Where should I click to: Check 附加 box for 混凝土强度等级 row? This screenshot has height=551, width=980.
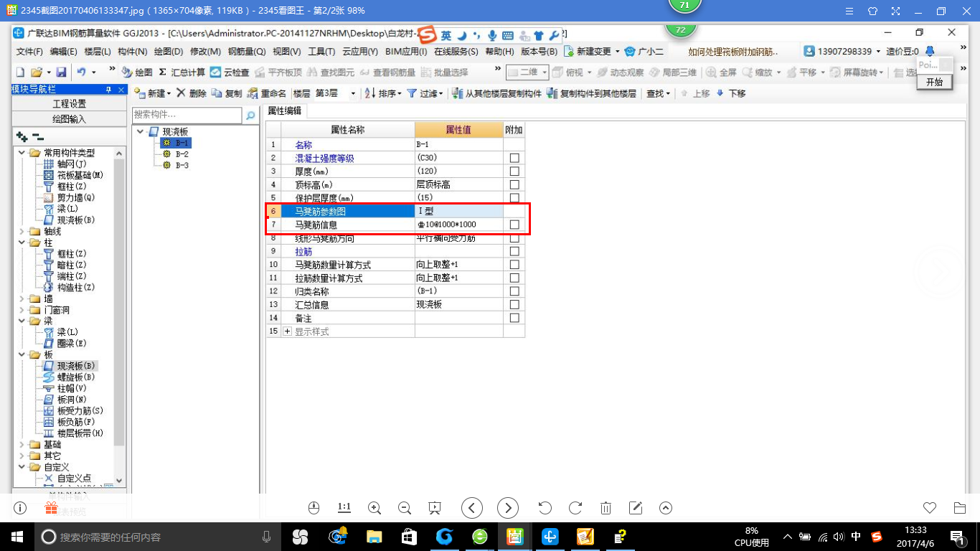click(514, 158)
